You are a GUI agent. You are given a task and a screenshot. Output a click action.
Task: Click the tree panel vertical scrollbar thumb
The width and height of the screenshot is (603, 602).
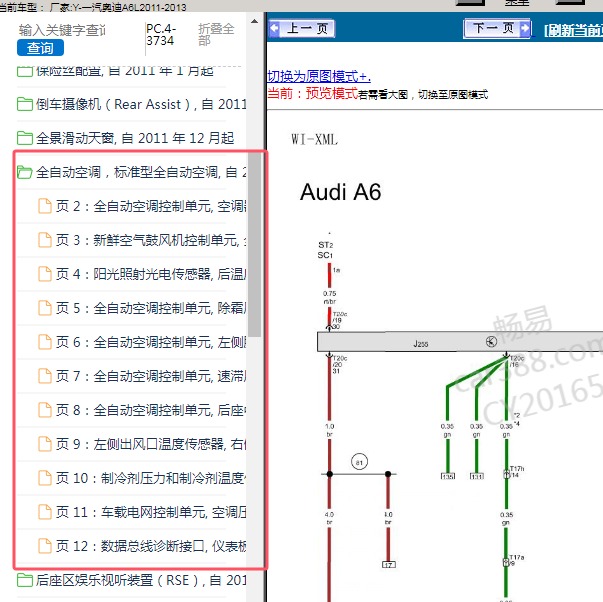254,245
